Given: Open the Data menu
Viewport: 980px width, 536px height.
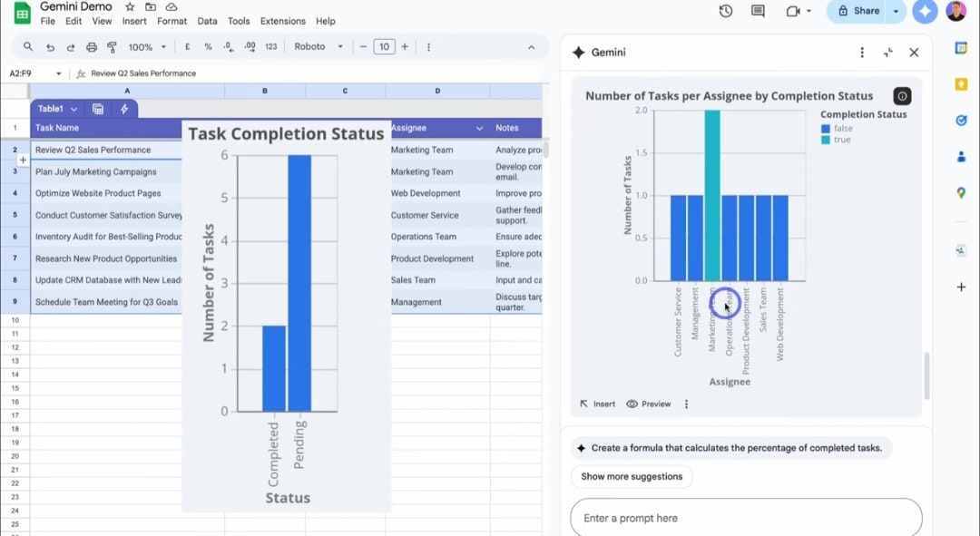Looking at the screenshot, I should click(208, 21).
